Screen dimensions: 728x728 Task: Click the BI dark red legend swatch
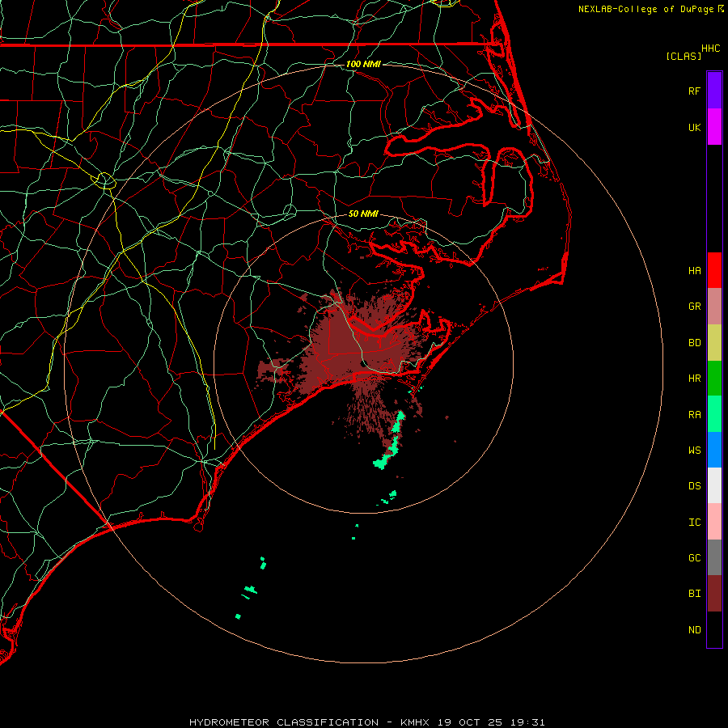click(714, 594)
